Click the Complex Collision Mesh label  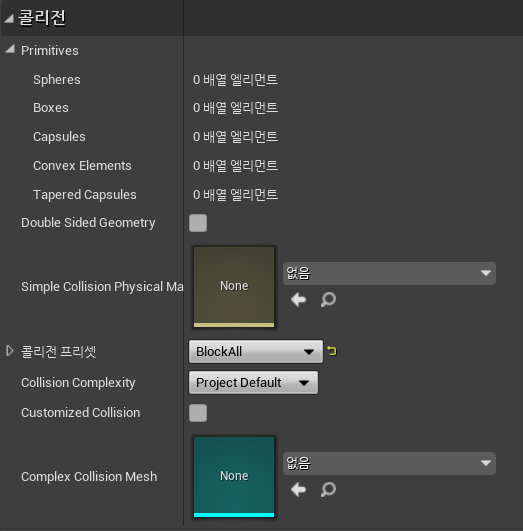coord(89,477)
